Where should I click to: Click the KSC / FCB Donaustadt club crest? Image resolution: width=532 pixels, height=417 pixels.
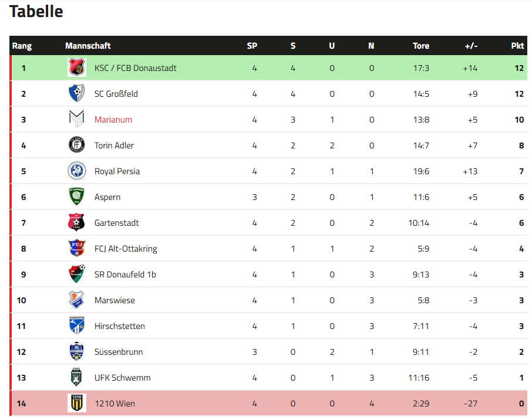77,68
